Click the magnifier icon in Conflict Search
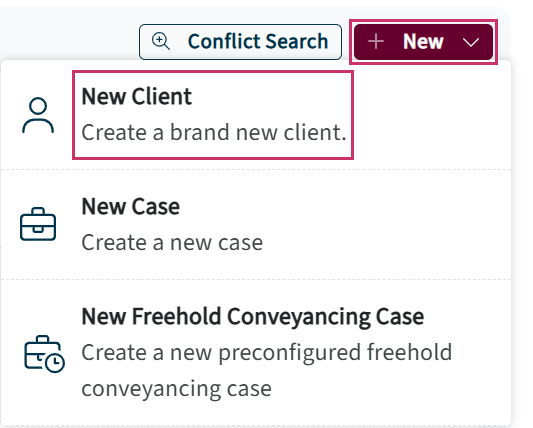Image resolution: width=533 pixels, height=428 pixels. tap(161, 41)
